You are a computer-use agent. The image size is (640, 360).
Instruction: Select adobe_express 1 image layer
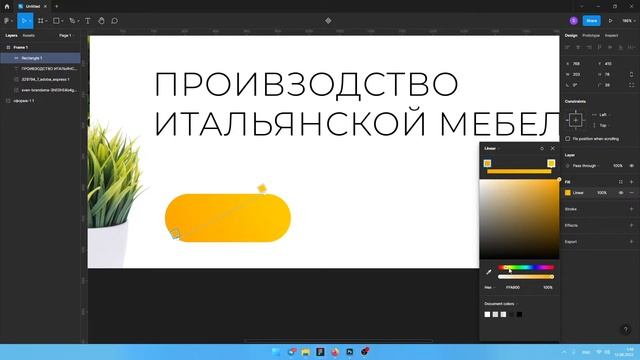point(45,79)
